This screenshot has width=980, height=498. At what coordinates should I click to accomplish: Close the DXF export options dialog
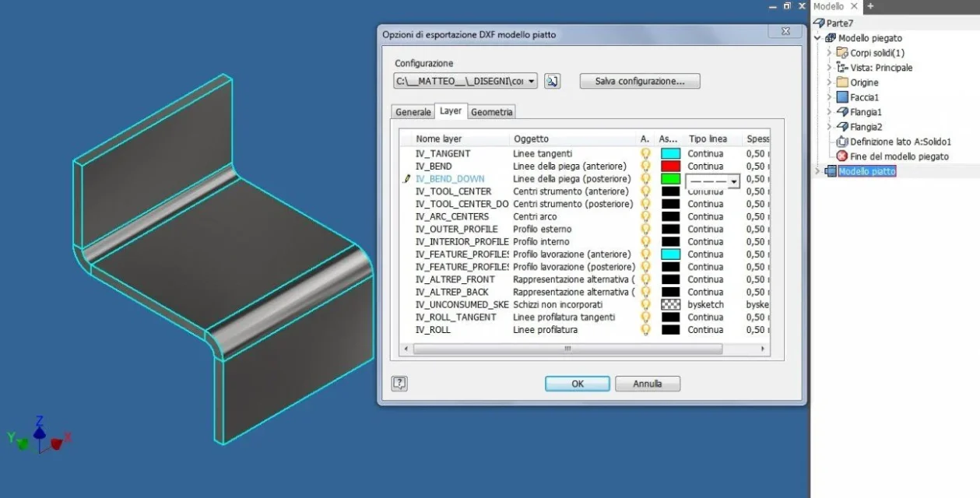(785, 31)
